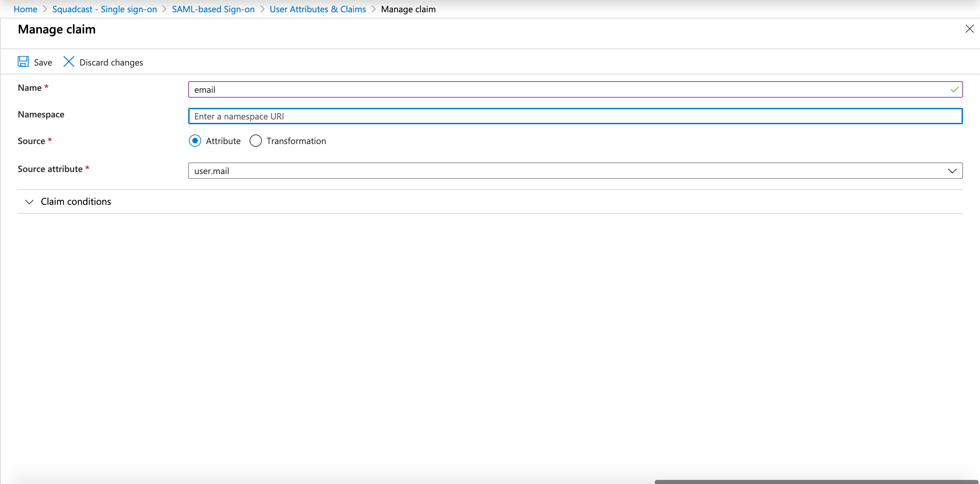Screen dimensions: 980x484
Task: Click the Save button label
Action: coord(43,62)
